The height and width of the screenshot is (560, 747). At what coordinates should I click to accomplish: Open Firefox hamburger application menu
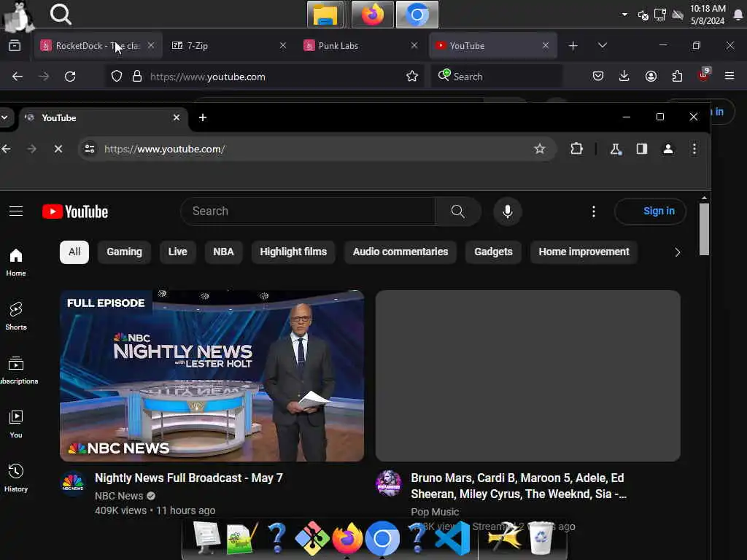[729, 76]
